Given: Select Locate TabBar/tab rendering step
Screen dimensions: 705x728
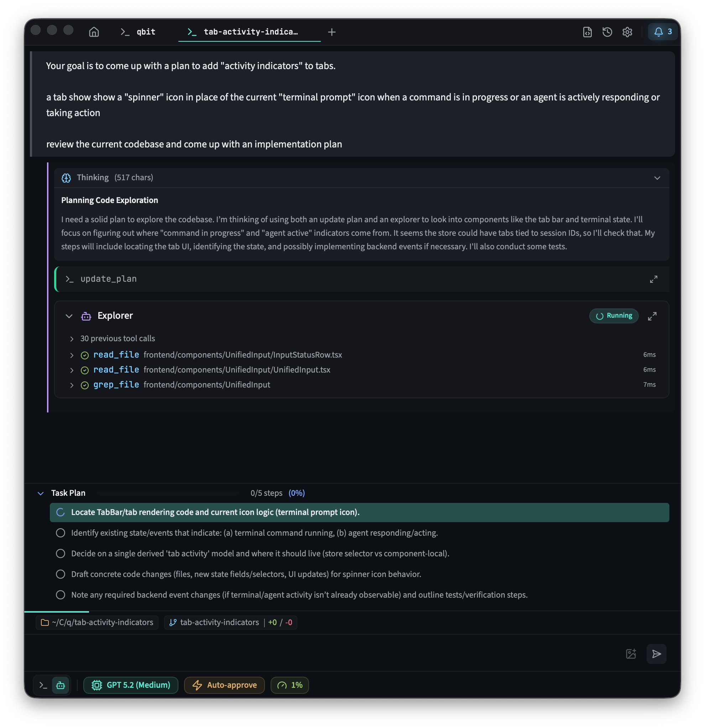Looking at the screenshot, I should point(359,513).
